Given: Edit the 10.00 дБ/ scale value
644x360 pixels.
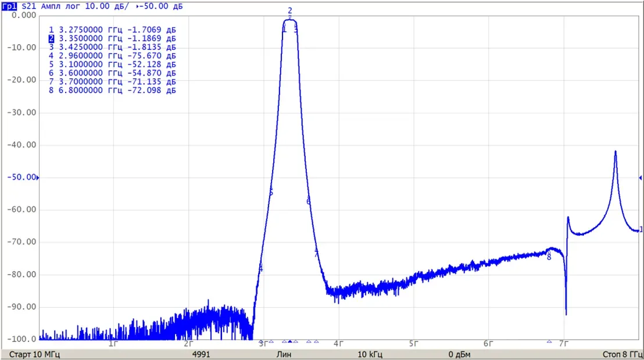Looking at the screenshot, I should (106, 6).
